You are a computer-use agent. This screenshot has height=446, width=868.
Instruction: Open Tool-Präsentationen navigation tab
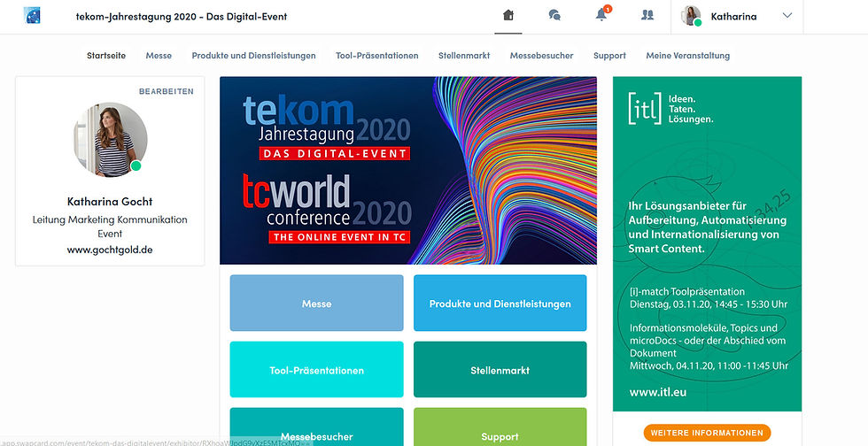point(377,56)
